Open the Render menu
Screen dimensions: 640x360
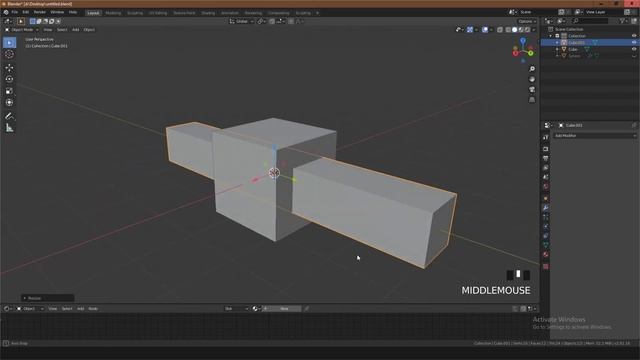point(40,12)
